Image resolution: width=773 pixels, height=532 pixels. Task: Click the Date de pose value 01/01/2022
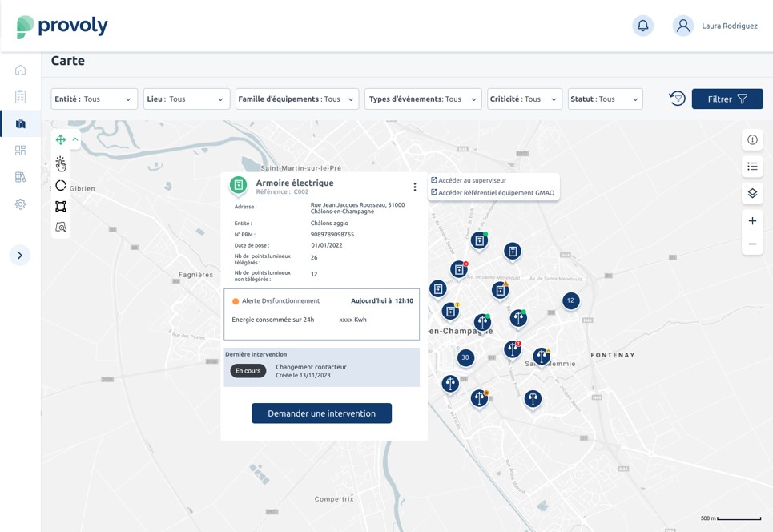(326, 245)
